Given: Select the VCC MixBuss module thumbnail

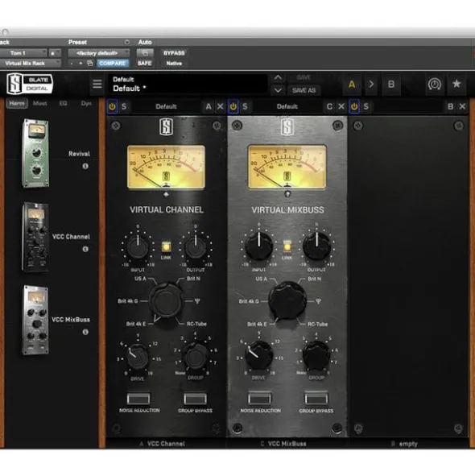Looking at the screenshot, I should pyautogui.click(x=35, y=320).
